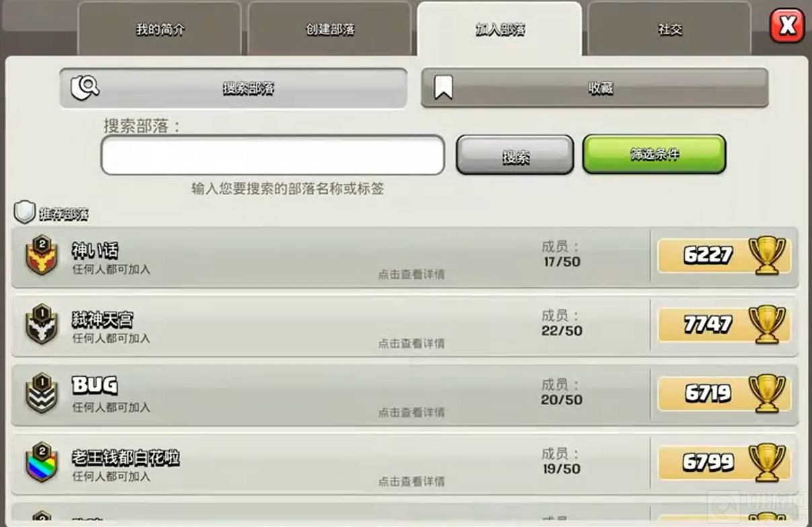Focus the 搜索部落 text input field
This screenshot has width=812, height=527.
pyautogui.click(x=272, y=155)
